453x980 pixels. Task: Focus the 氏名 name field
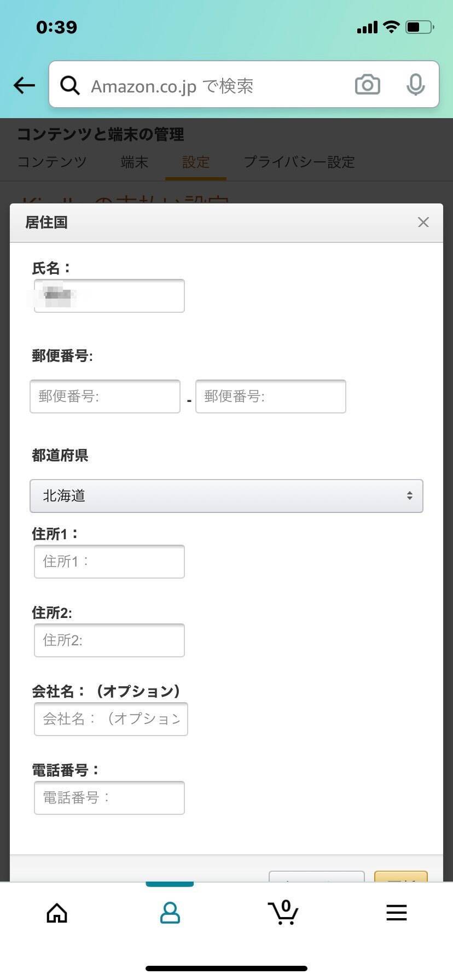click(109, 296)
